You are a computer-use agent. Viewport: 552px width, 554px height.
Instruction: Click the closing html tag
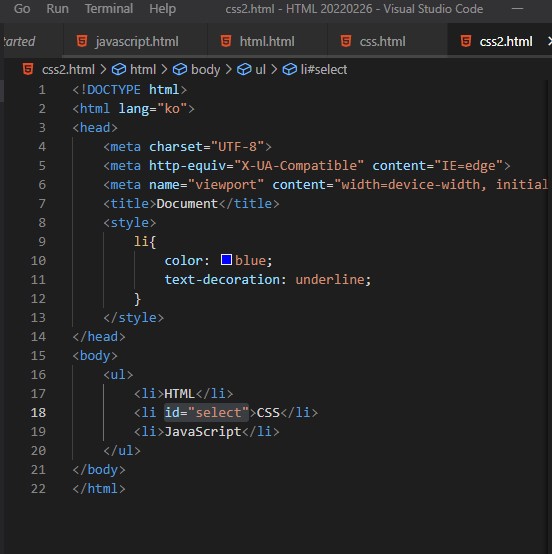point(99,489)
